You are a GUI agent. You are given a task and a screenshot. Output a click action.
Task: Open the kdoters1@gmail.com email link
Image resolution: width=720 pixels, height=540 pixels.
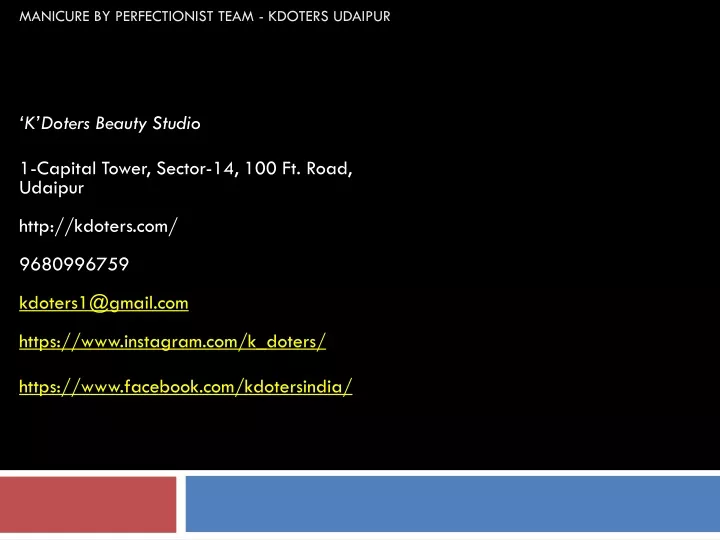pyautogui.click(x=104, y=303)
